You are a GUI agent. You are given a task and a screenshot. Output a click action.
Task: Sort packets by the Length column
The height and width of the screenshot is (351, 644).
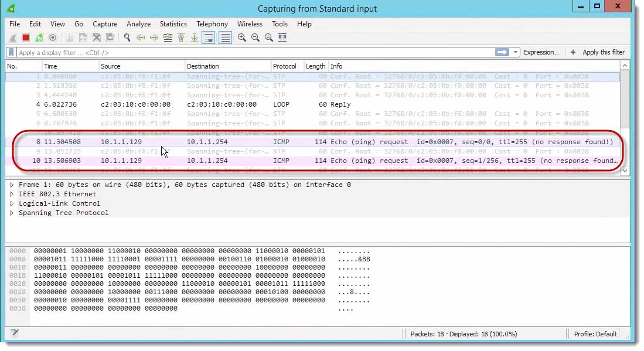click(315, 66)
